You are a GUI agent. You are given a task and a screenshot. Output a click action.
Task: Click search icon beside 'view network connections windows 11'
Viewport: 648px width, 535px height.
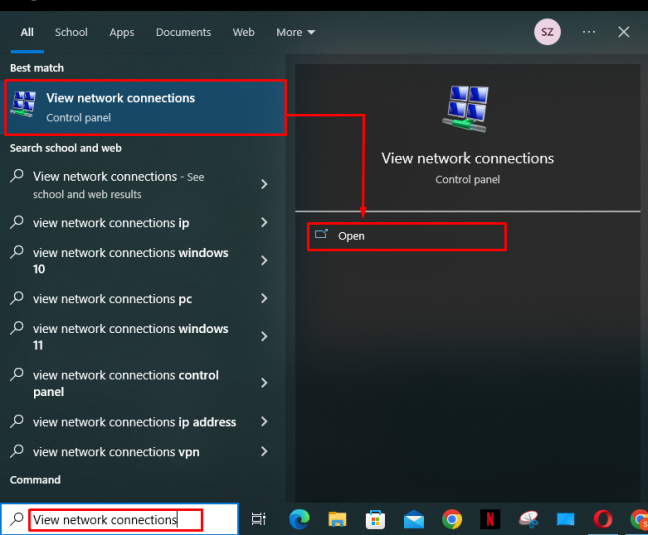coord(17,328)
